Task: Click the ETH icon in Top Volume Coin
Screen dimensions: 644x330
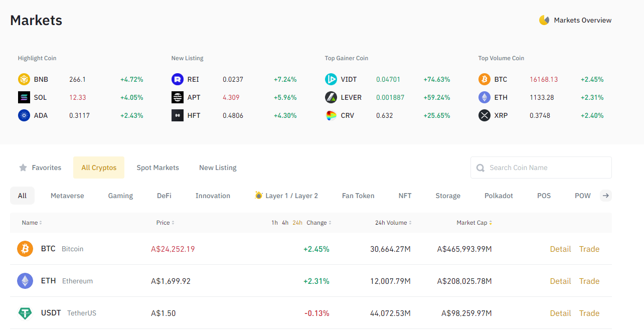Action: 485,97
